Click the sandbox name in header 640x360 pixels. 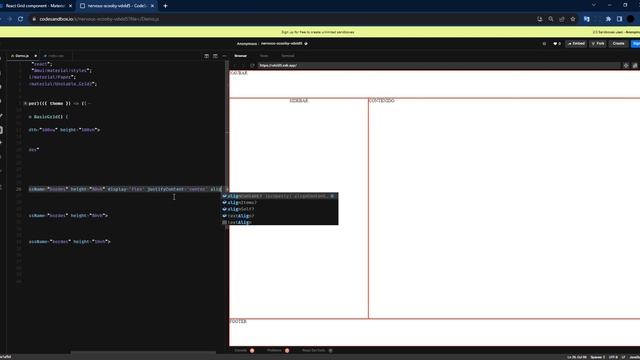pos(282,44)
